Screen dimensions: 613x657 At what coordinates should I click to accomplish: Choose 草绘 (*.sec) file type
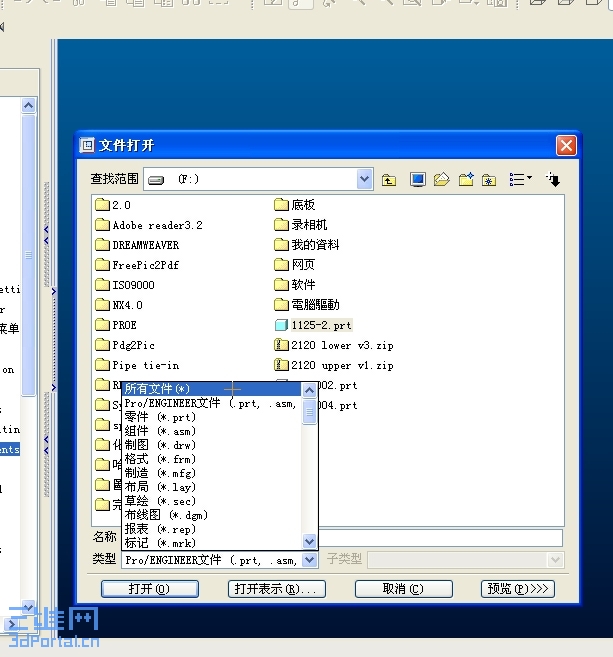[212, 501]
